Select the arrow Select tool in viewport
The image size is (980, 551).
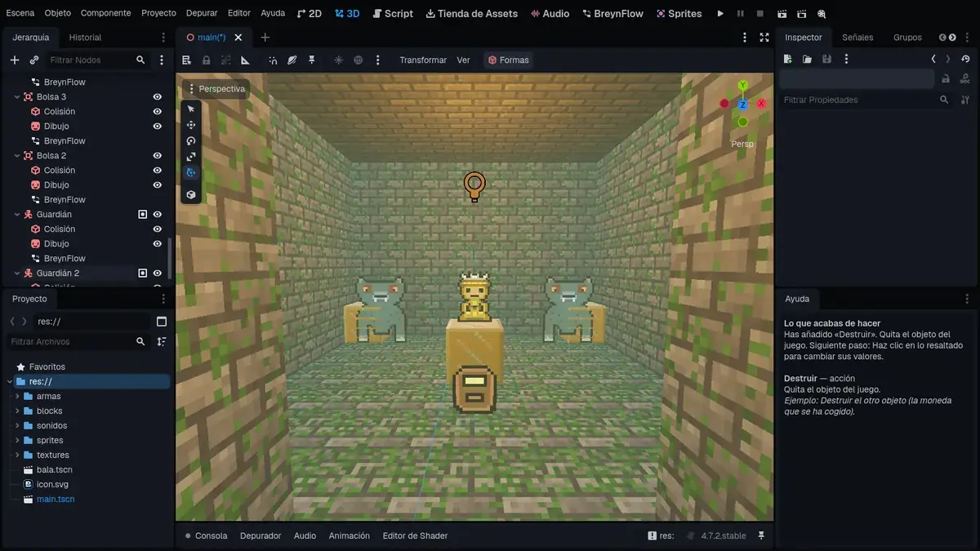click(x=191, y=109)
